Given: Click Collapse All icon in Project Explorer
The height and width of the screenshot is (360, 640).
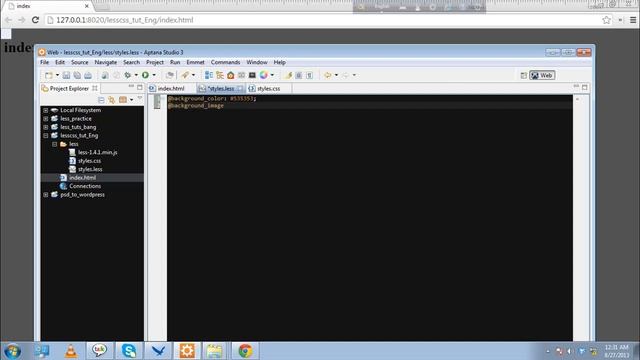Looking at the screenshot, I should [x=101, y=100].
